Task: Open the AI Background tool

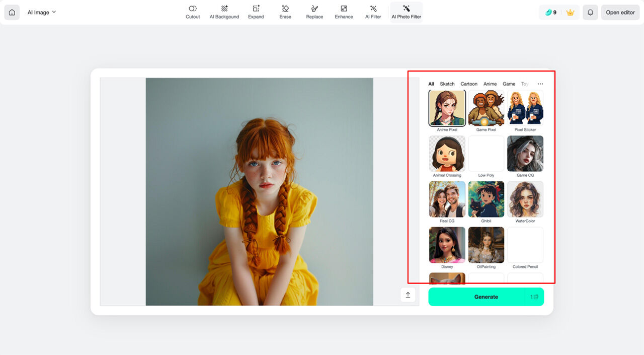Action: 224,12
